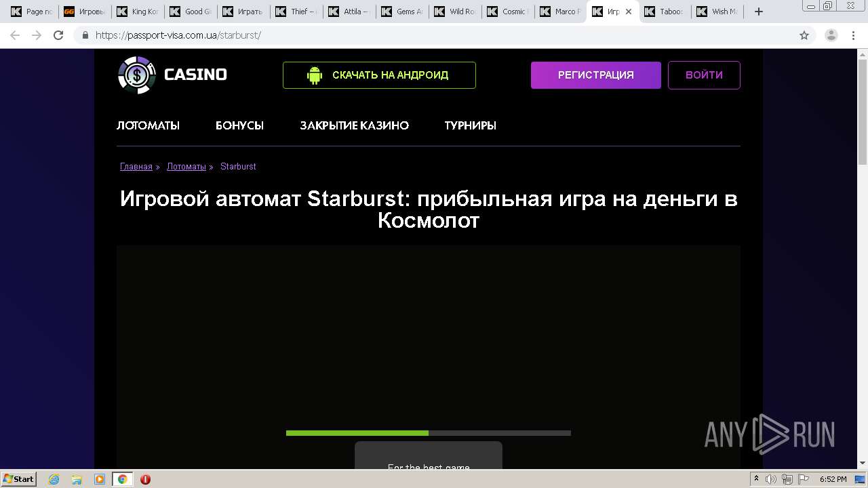Switch to the 'Cosmic' tab
This screenshot has width=868, height=488.
508,12
